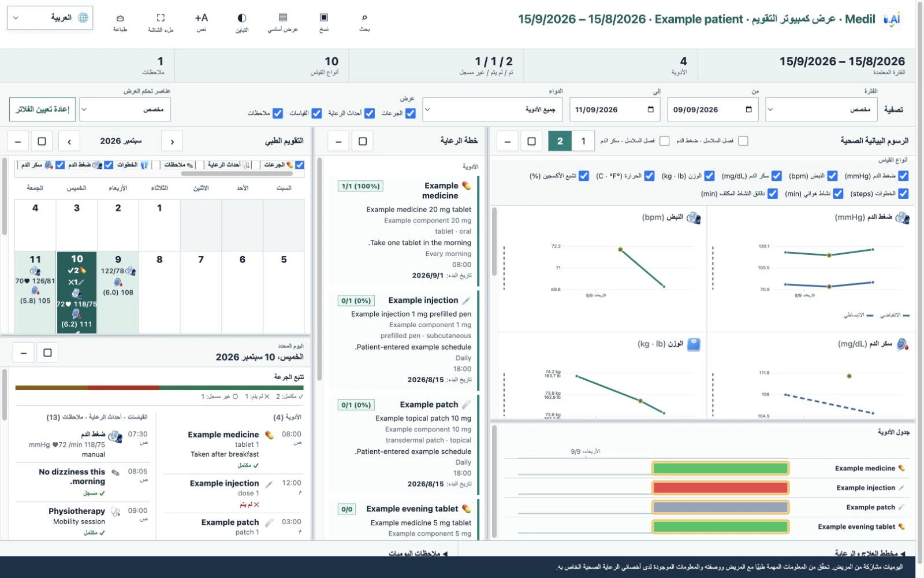Switch to basic view (عرض أساسي)
The height and width of the screenshot is (578, 924).
[282, 22]
